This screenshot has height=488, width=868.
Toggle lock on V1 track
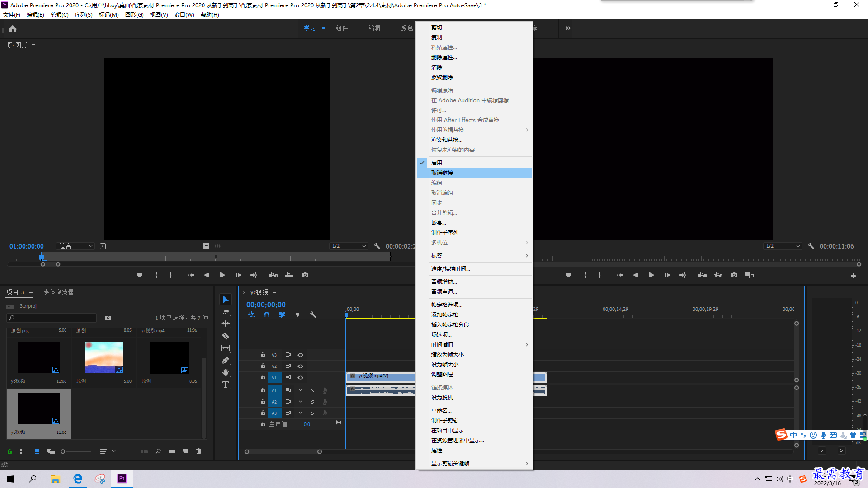click(263, 377)
